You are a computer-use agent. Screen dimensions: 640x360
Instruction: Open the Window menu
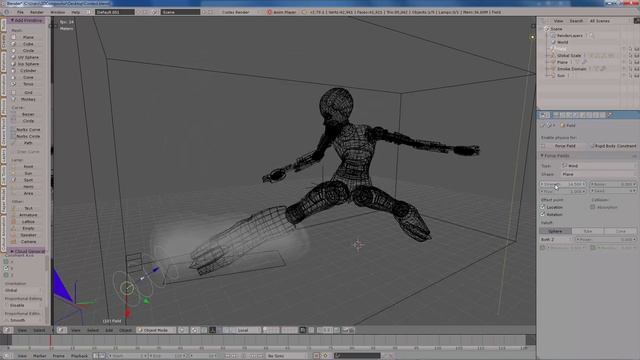pos(58,12)
